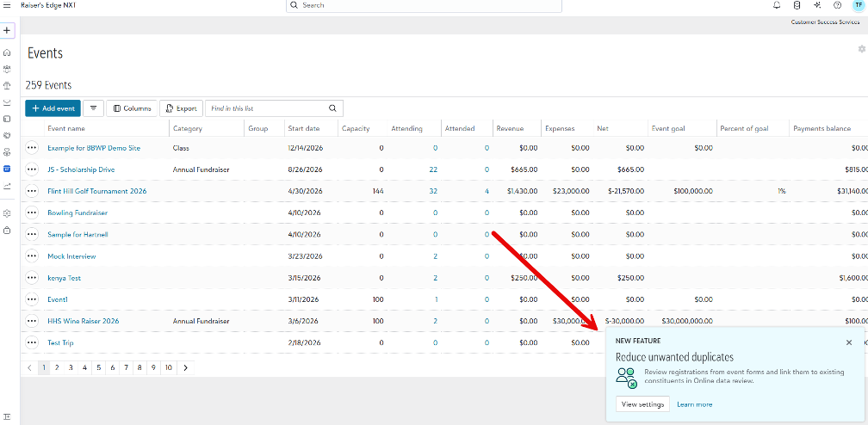Open the Columns chooser button
This screenshot has height=425, width=868.
coord(132,108)
